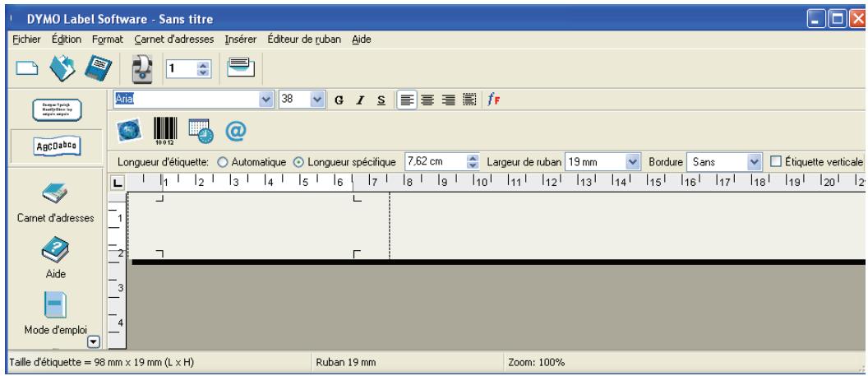Open font settings fF icon
868x376 pixels.
click(494, 100)
